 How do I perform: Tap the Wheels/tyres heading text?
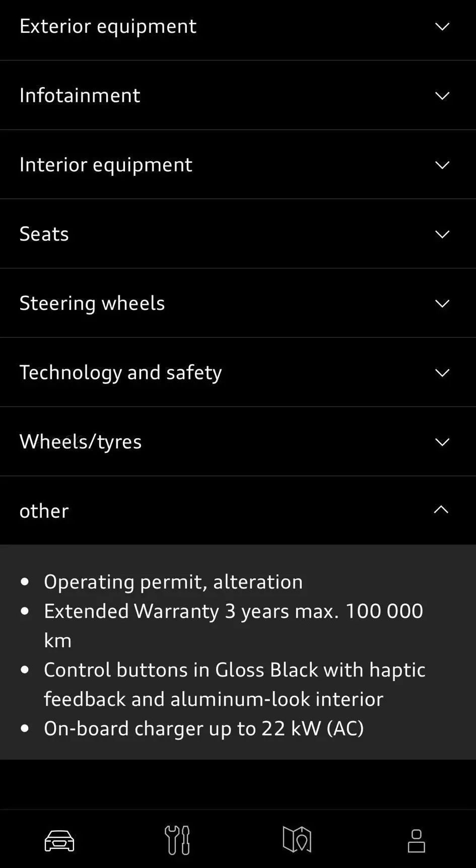[x=81, y=442]
